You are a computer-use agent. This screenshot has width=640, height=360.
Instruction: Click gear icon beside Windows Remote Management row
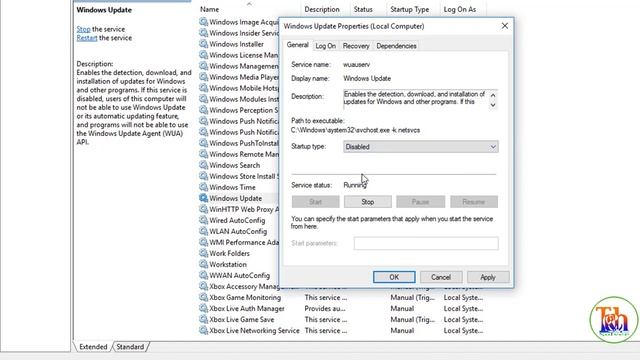click(203, 154)
